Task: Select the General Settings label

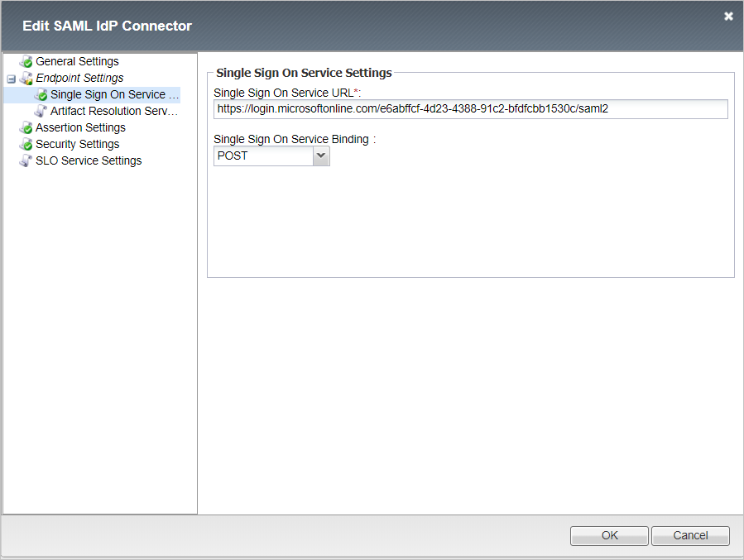Action: tap(77, 61)
